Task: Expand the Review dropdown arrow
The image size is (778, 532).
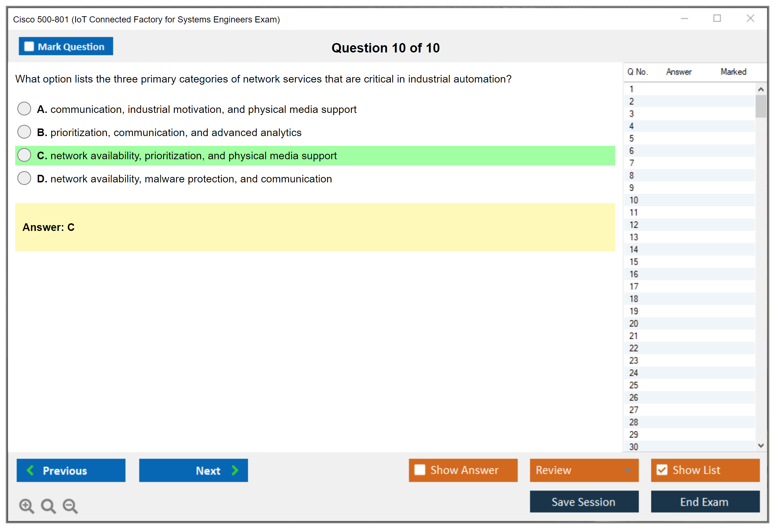Action: [x=628, y=470]
